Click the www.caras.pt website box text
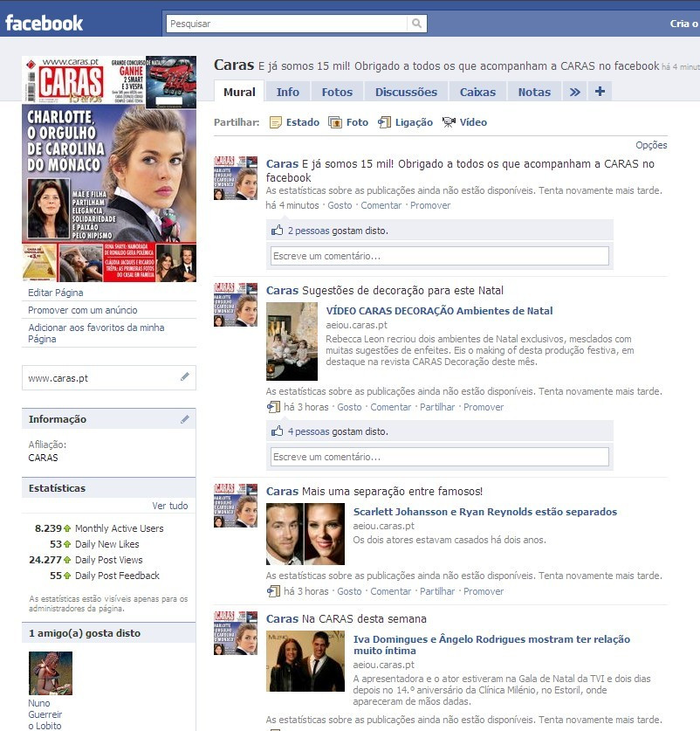The height and width of the screenshot is (731, 700). [x=58, y=378]
